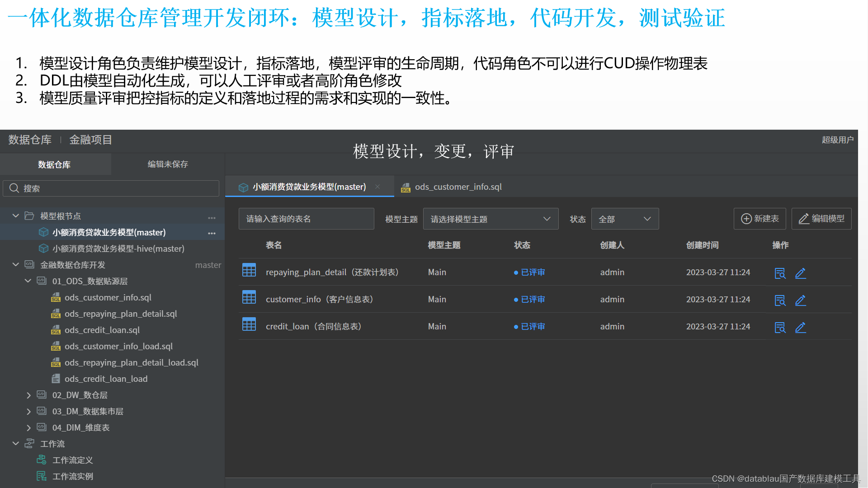Click the 已评审 status of repaying_plan_detail
The width and height of the screenshot is (868, 488).
pos(529,272)
